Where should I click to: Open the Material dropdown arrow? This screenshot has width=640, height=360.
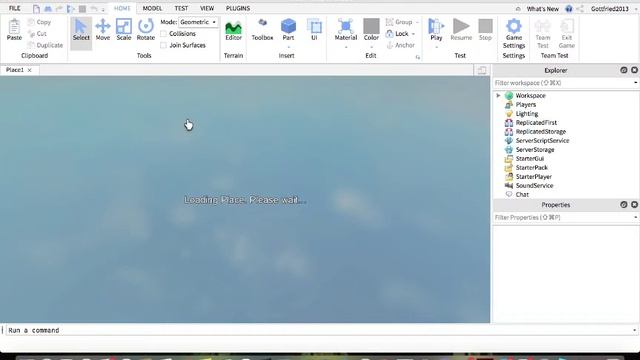point(346,47)
